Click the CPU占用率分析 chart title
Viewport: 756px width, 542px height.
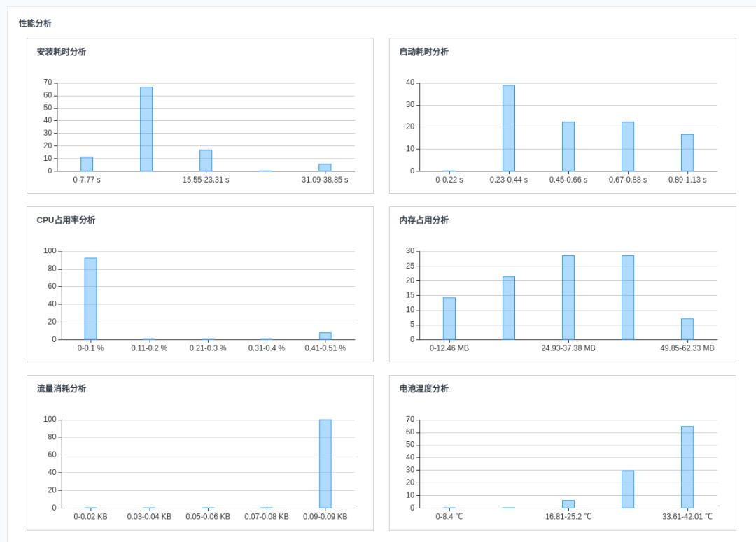tap(66, 220)
